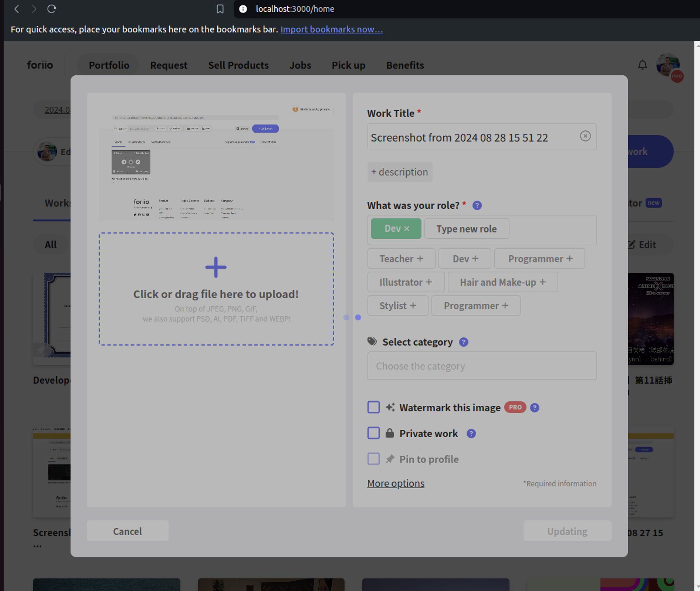Click the bookmark page icon
This screenshot has width=700, height=591.
click(x=220, y=9)
